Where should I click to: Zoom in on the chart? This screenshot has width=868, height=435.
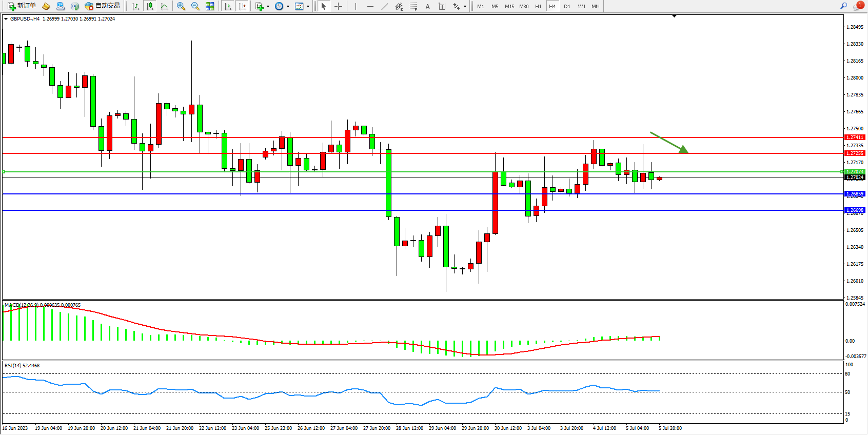coord(181,6)
